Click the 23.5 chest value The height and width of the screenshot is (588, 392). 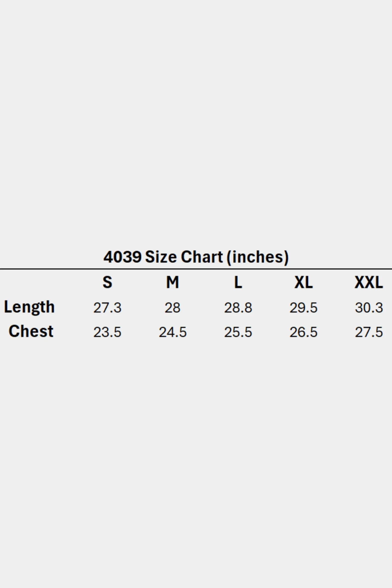coord(107,332)
